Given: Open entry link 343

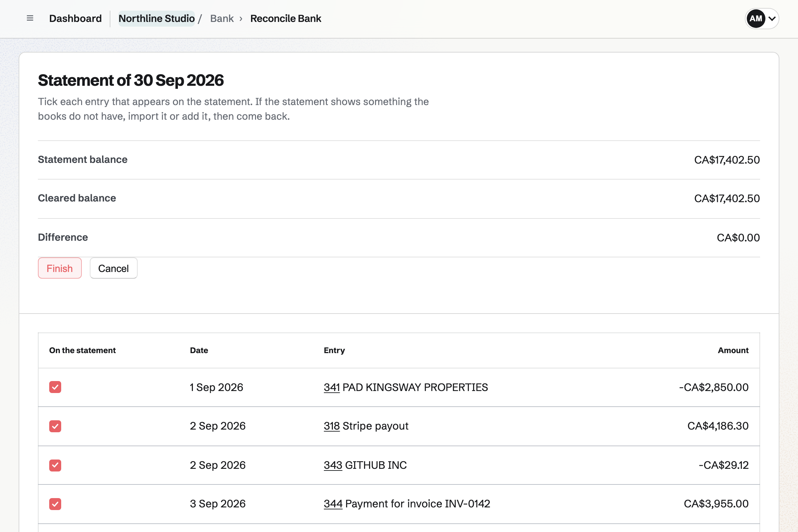Looking at the screenshot, I should coord(333,465).
